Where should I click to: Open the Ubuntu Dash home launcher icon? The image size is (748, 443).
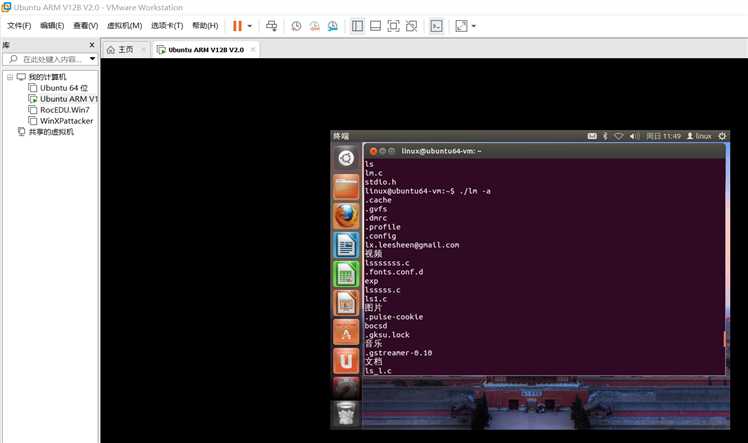pos(346,158)
